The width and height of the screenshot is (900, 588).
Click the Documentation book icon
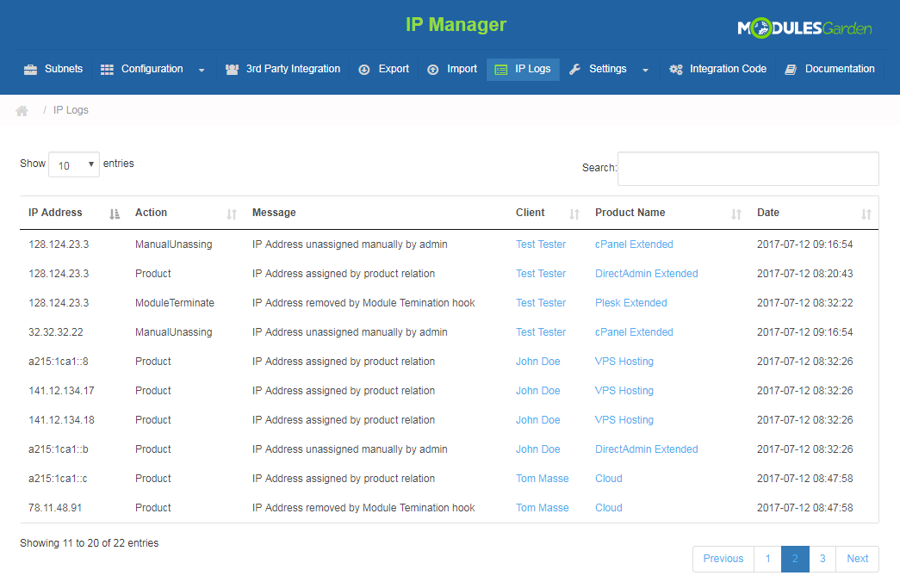[791, 70]
